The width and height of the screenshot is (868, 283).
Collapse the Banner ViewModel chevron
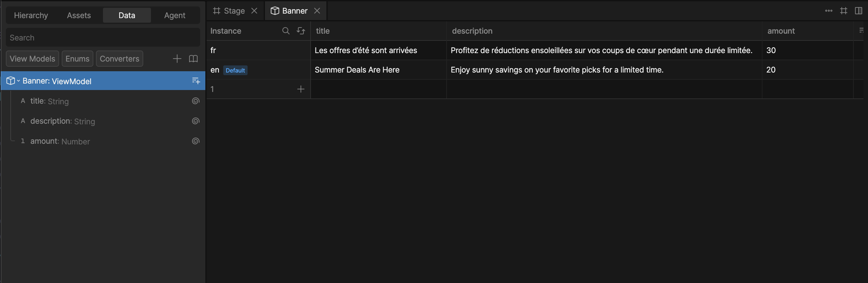18,81
